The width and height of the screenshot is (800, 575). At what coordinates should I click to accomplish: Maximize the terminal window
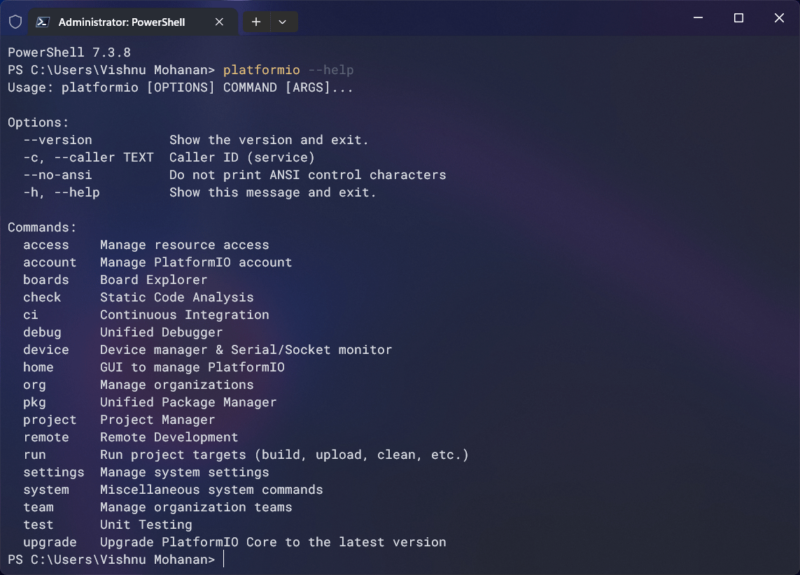(x=738, y=18)
